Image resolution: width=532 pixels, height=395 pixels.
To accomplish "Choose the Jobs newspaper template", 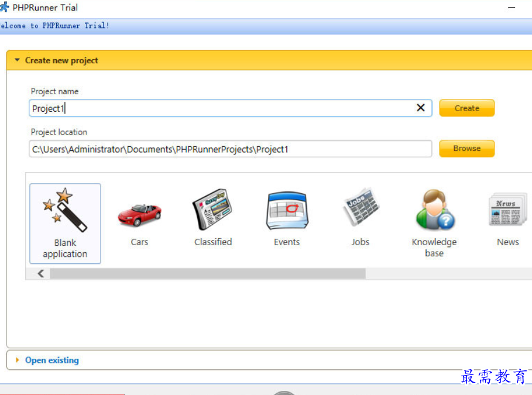I will tap(361, 207).
